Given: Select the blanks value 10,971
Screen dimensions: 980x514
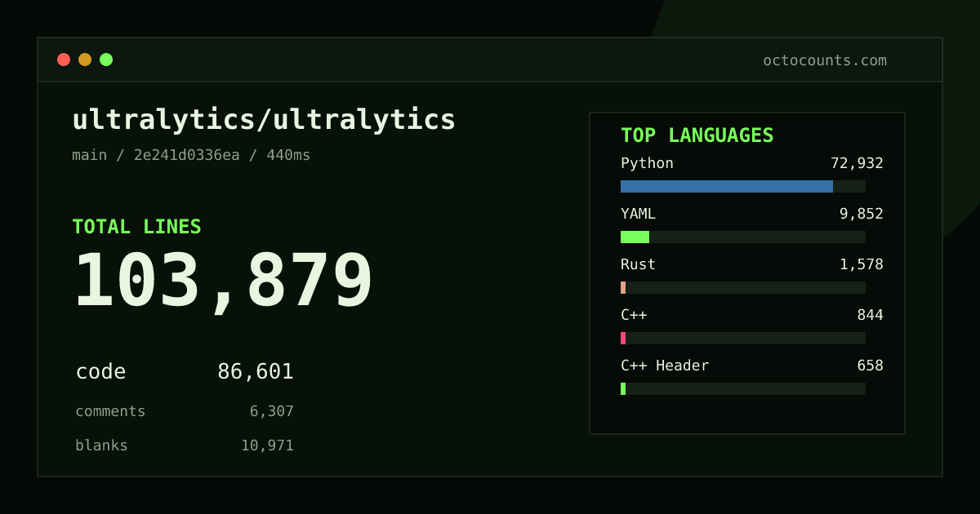Looking at the screenshot, I should (x=267, y=445).
